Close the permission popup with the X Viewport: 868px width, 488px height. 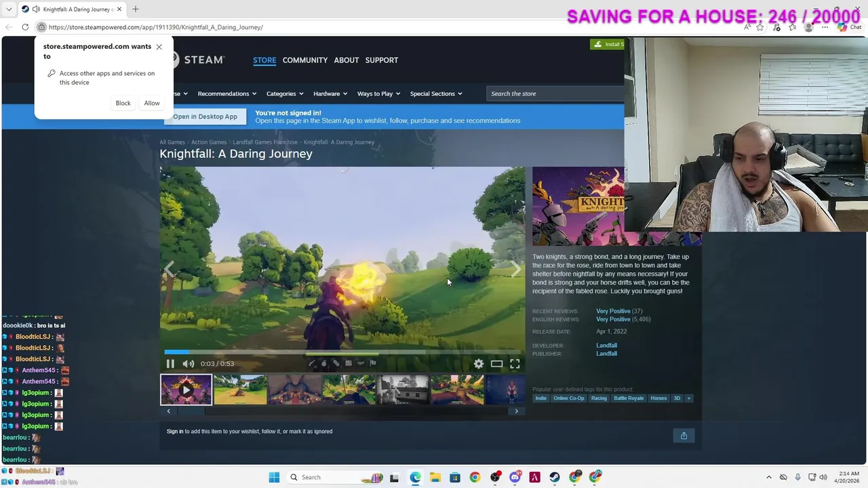pyautogui.click(x=159, y=47)
